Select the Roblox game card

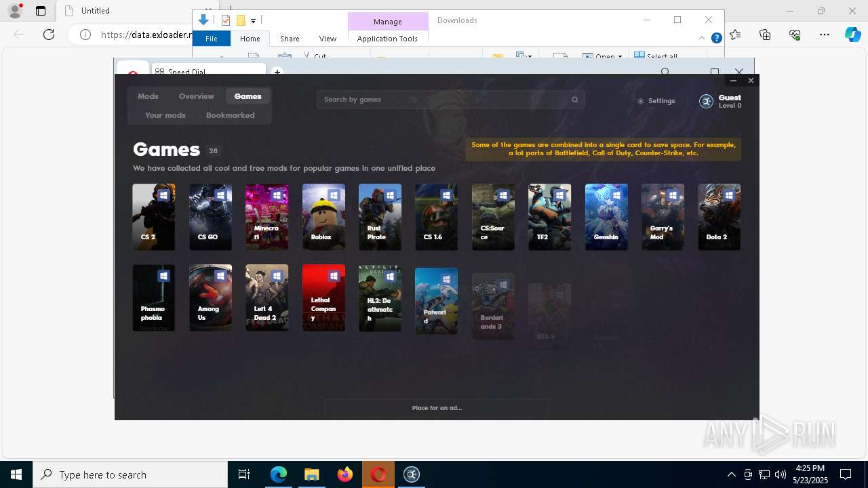(x=323, y=217)
